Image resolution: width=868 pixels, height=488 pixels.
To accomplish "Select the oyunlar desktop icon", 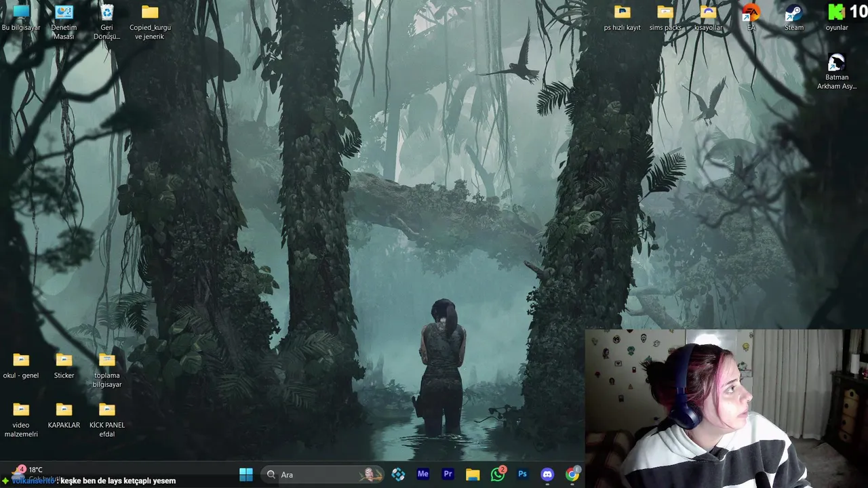I will coord(837,18).
